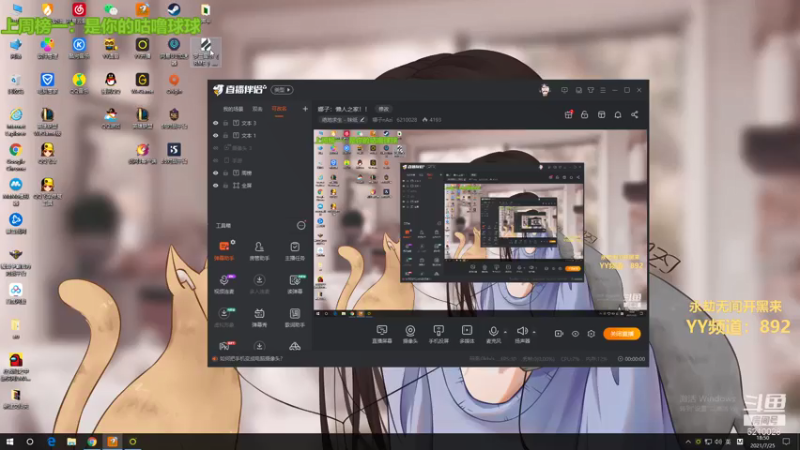Lock the 文本 1 layer
Viewport: 800px width, 450px height.
(226, 136)
